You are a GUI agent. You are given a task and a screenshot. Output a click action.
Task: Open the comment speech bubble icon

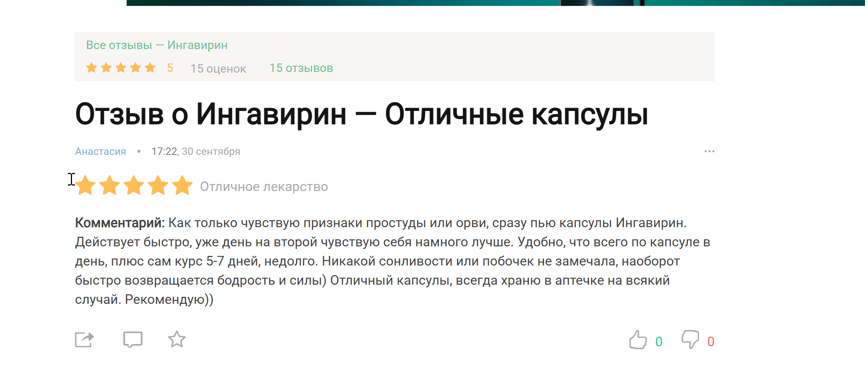coord(133,340)
